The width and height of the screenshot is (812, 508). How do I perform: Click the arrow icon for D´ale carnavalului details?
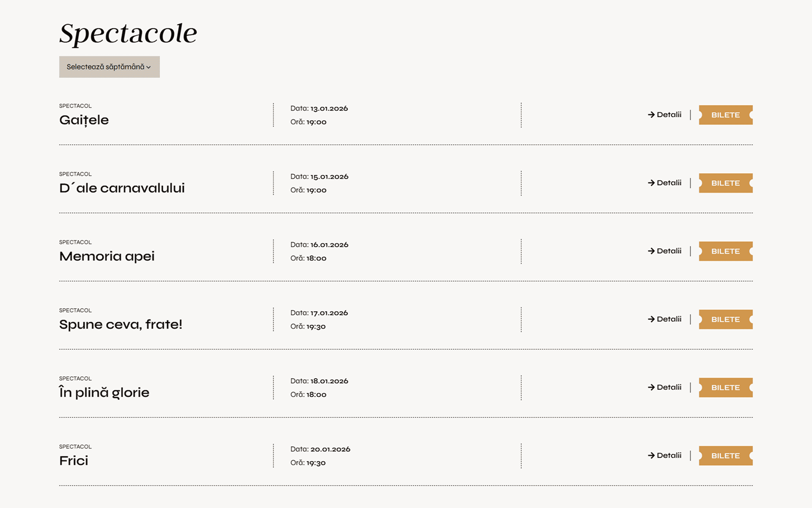tap(651, 183)
